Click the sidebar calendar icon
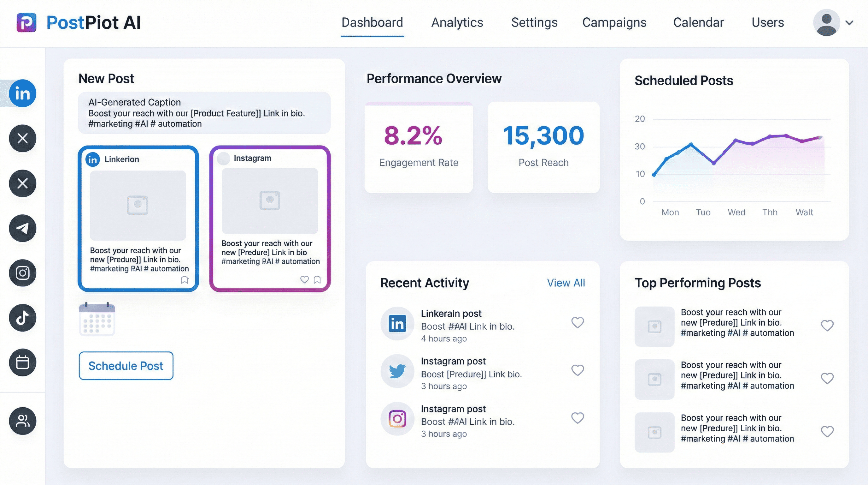 [22, 362]
